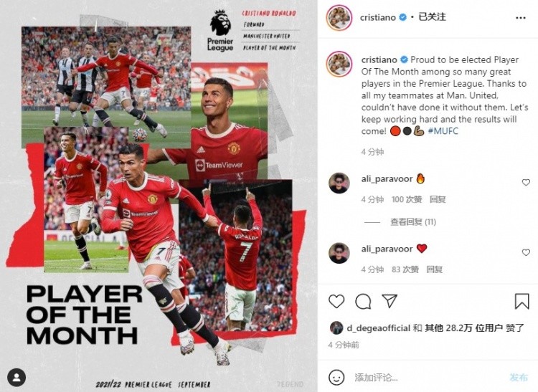Share post via paper plane icon
Viewport: 538px width, 392px height.
390,301
